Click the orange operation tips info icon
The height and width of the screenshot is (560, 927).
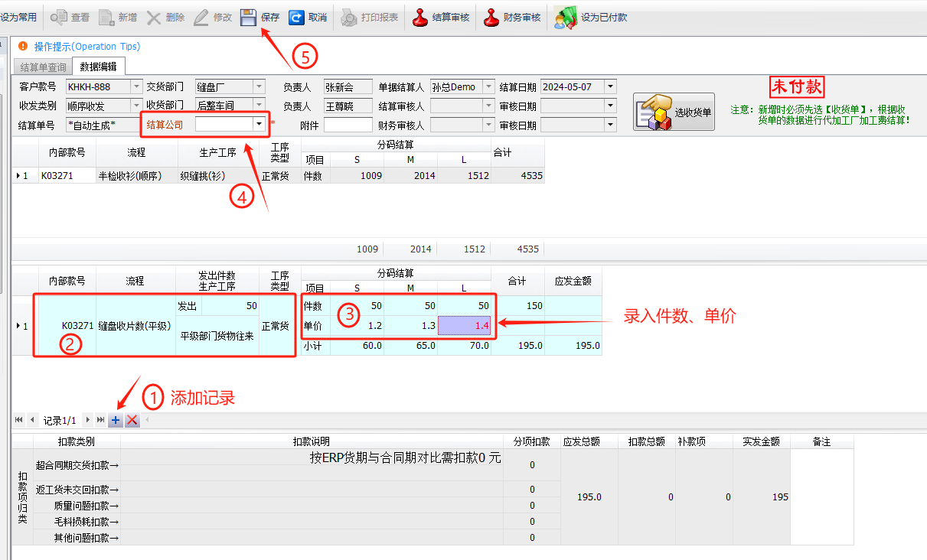point(22,46)
